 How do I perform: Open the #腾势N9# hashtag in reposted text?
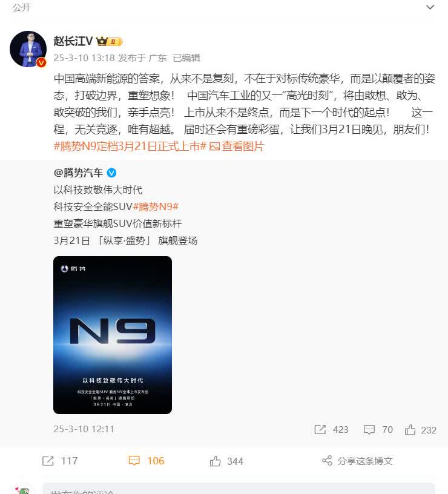click(x=156, y=206)
